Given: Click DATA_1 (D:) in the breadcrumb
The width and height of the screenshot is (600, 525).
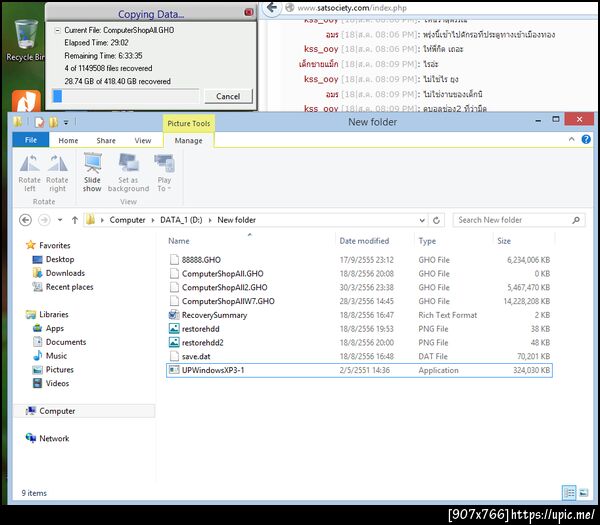Looking at the screenshot, I should [181, 220].
